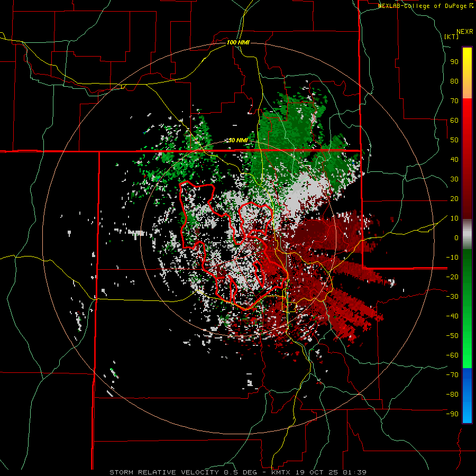Screen dimensions: 476x476
Task: Click the -60 knot colorbar label
Action: point(452,355)
